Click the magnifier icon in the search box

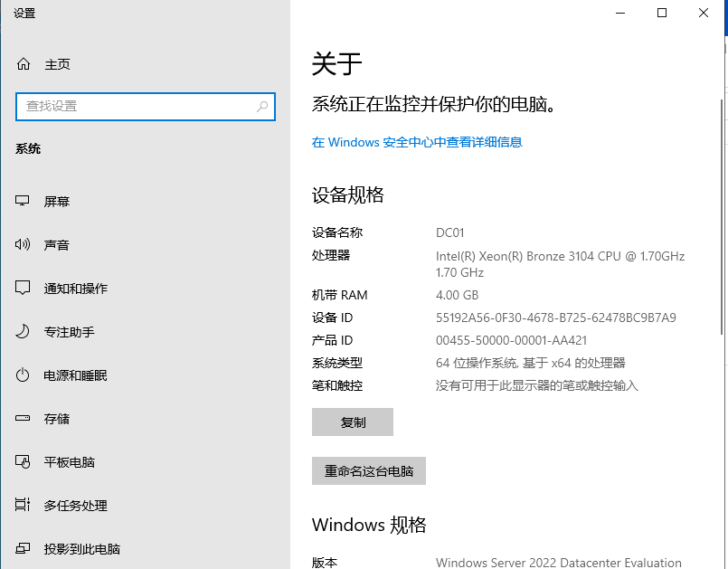(262, 107)
